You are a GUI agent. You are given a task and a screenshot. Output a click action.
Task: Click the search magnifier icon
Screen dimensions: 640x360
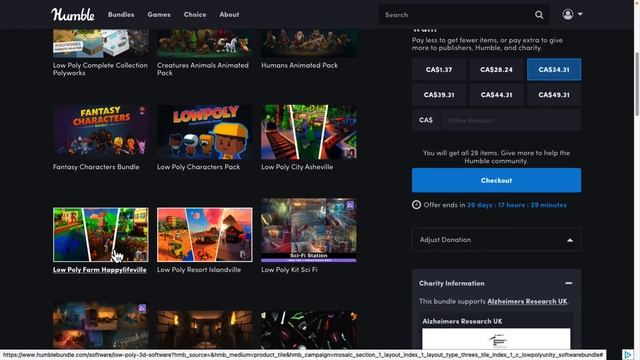tap(539, 15)
